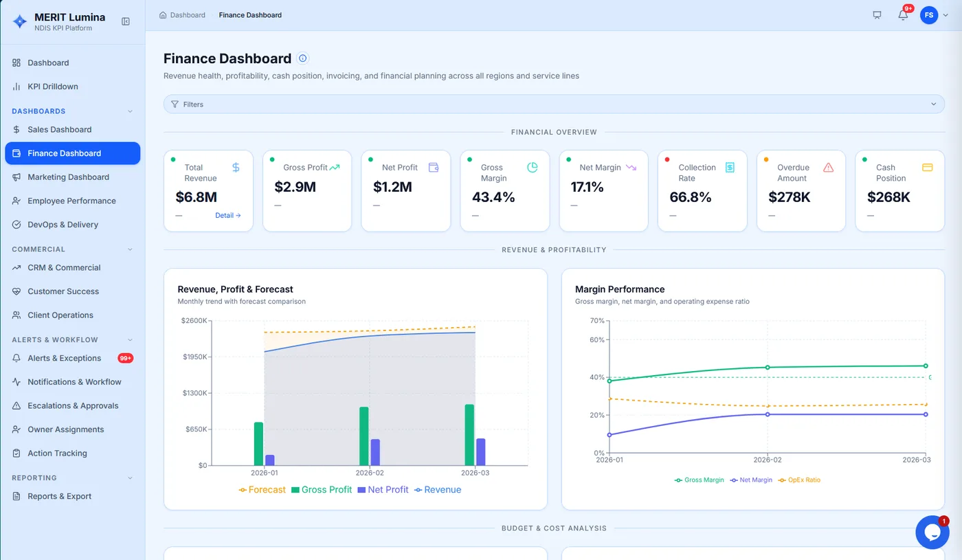962x560 pixels.
Task: Collapse the DASHBOARDS sidebar section
Action: 131,111
